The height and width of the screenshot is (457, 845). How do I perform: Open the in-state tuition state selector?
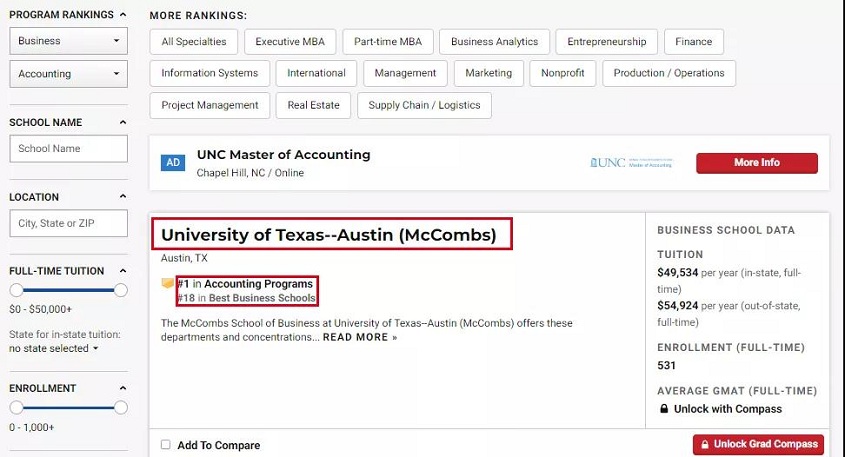[x=53, y=348]
